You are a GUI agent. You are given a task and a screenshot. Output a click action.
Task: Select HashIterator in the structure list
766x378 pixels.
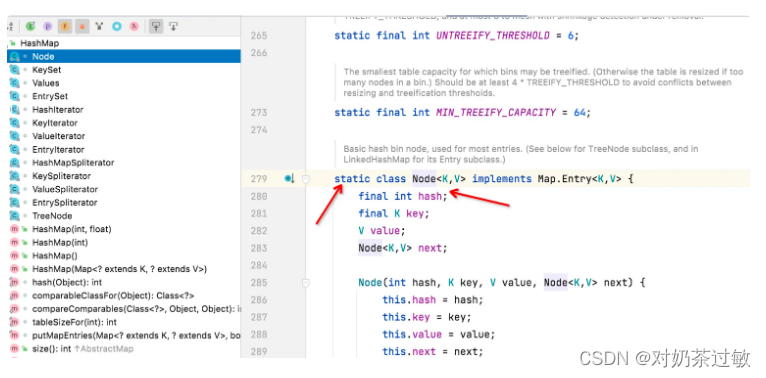tap(58, 109)
